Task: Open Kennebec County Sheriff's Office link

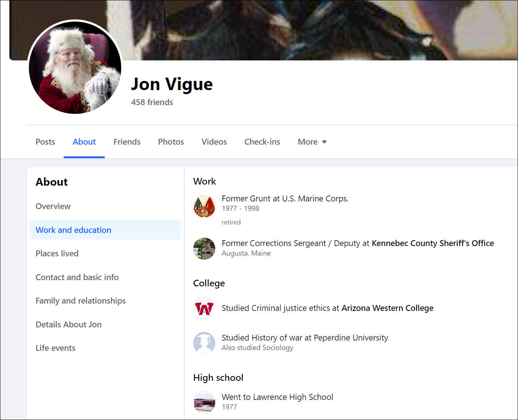Action: (433, 244)
